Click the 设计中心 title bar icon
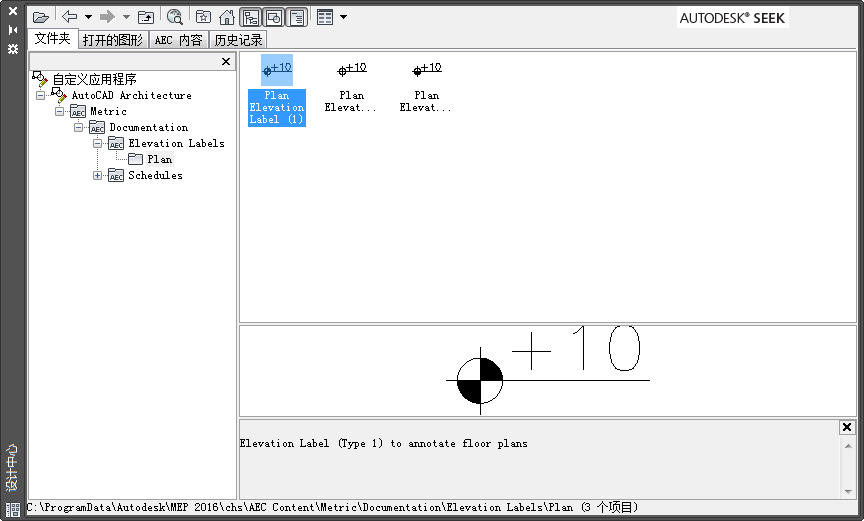Viewport: 864px width, 521px height. click(13, 509)
